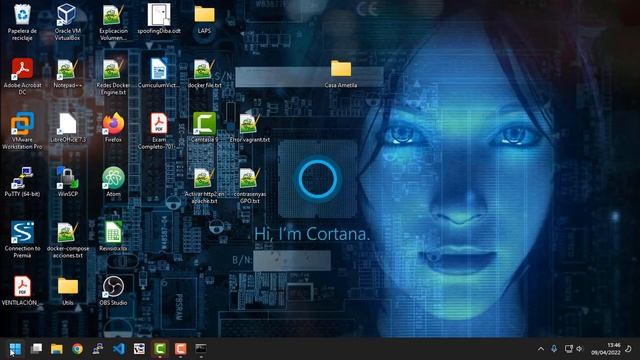Image resolution: width=640 pixels, height=360 pixels.
Task: Click the microphone tray icon
Action: pyautogui.click(x=554, y=349)
